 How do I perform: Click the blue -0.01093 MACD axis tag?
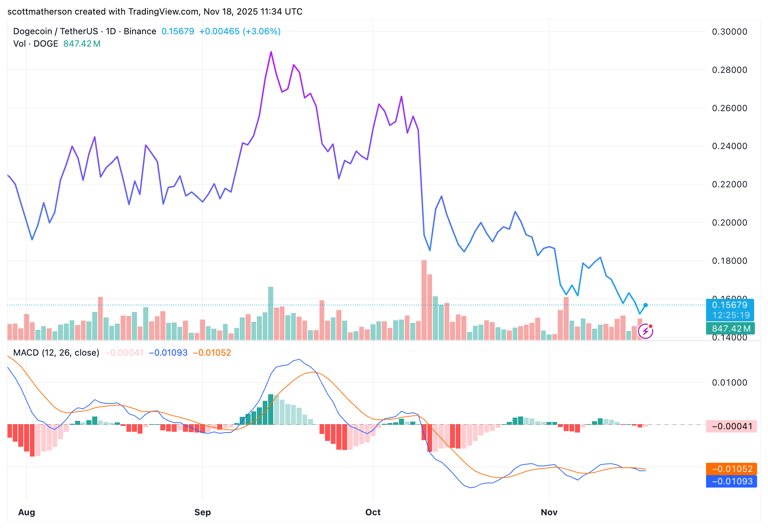(x=732, y=481)
